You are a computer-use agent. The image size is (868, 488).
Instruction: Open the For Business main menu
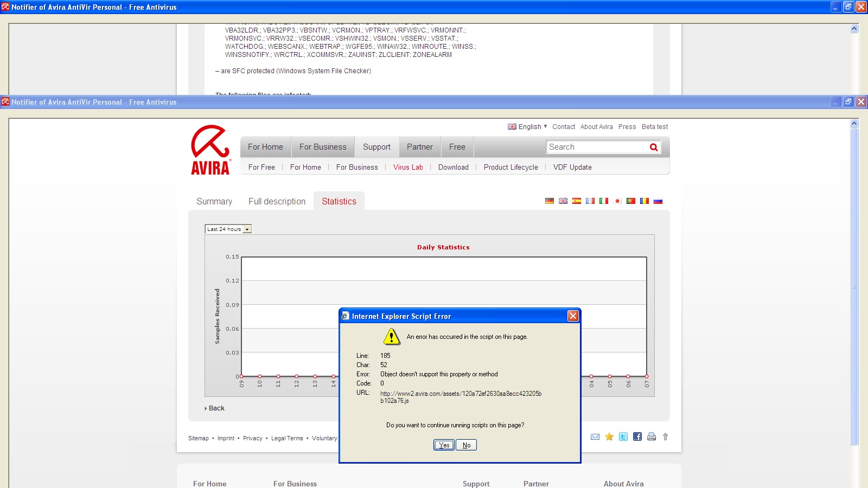[323, 147]
